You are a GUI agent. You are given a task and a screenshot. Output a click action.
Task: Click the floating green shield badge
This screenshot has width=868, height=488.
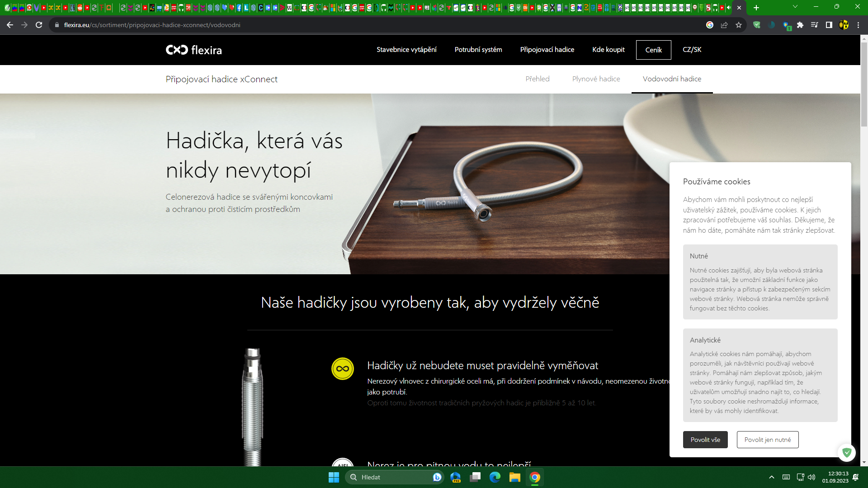pyautogui.click(x=847, y=452)
